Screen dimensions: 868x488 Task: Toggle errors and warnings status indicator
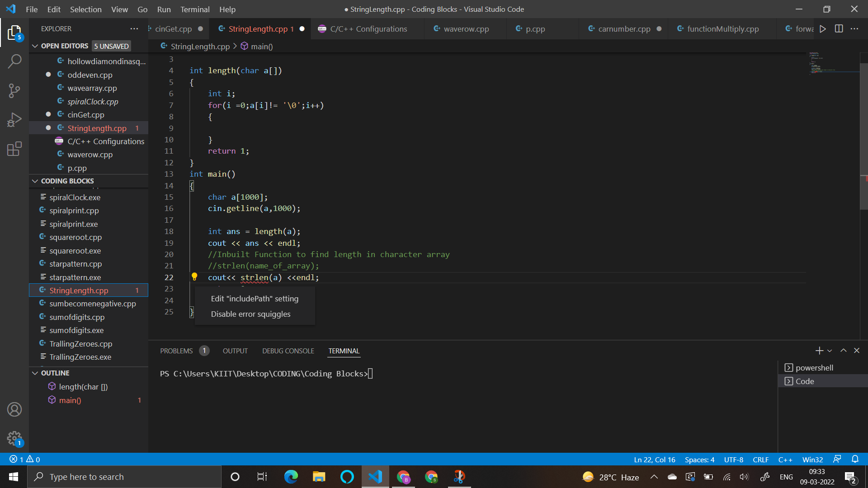pos(25,459)
